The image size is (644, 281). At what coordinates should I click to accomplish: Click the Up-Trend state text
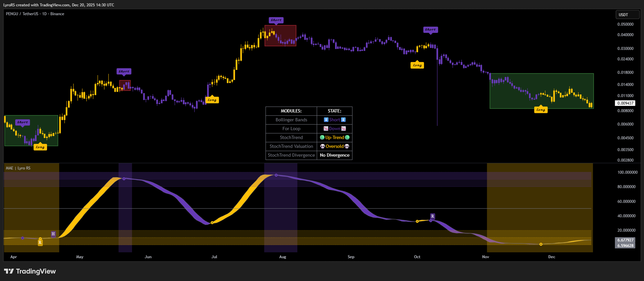[335, 137]
